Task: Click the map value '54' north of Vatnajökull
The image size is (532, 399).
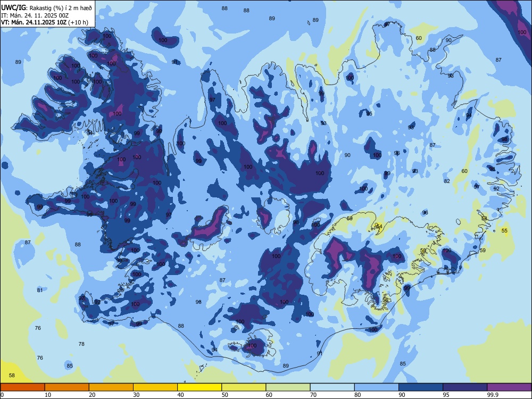Action: pyautogui.click(x=379, y=226)
